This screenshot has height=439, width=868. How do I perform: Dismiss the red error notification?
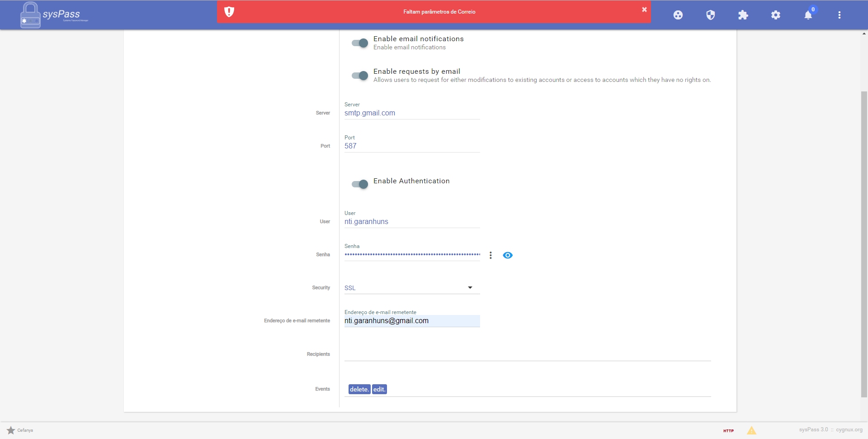click(644, 10)
